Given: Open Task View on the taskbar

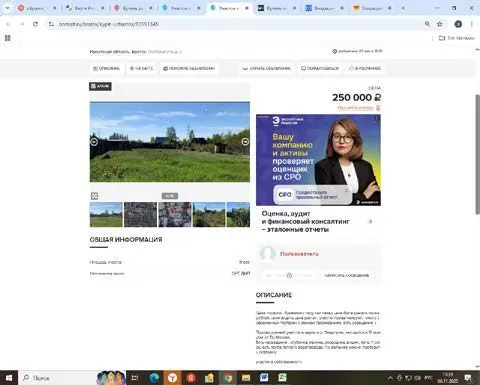Looking at the screenshot, I should [135, 378].
